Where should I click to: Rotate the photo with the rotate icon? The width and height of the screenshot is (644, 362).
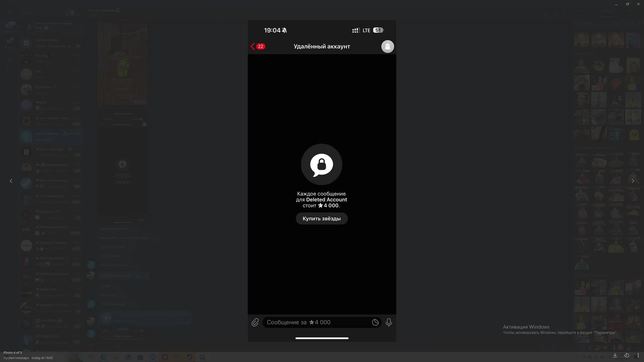[626, 355]
